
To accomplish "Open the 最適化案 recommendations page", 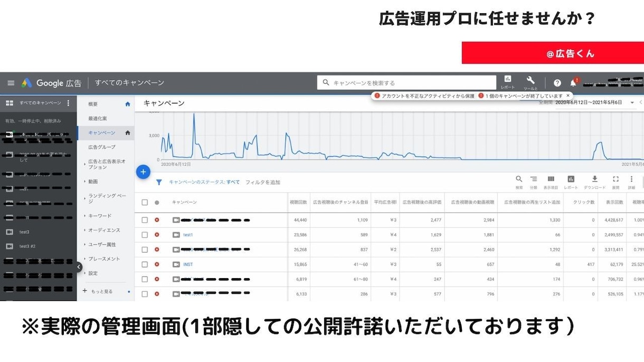I will click(98, 118).
